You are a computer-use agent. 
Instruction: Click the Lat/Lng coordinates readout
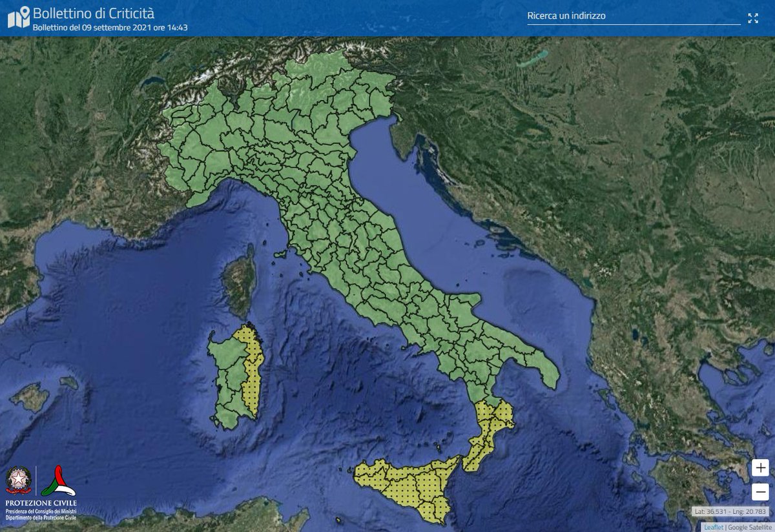[730, 511]
